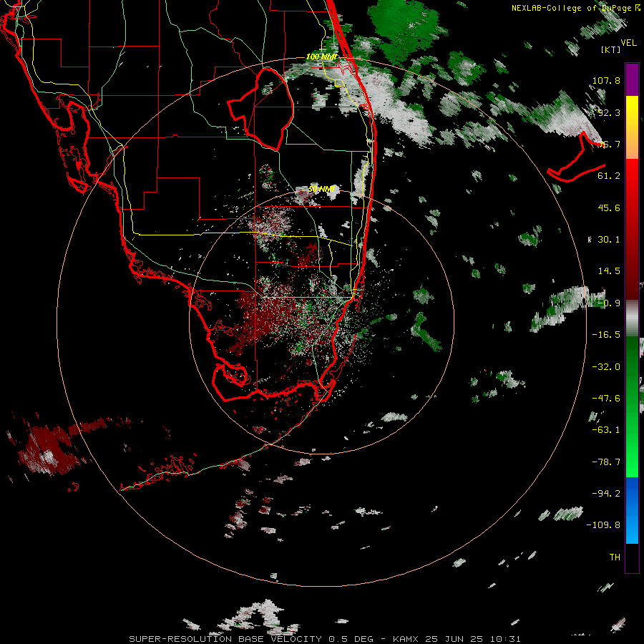Select the -94.2 legend value
This screenshot has height=644, width=644.
606,493
